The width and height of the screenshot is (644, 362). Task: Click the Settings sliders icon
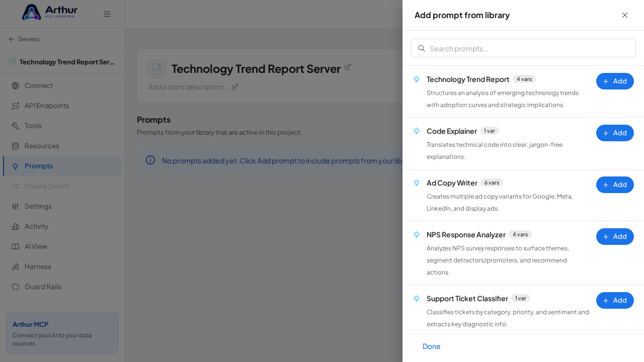point(16,206)
